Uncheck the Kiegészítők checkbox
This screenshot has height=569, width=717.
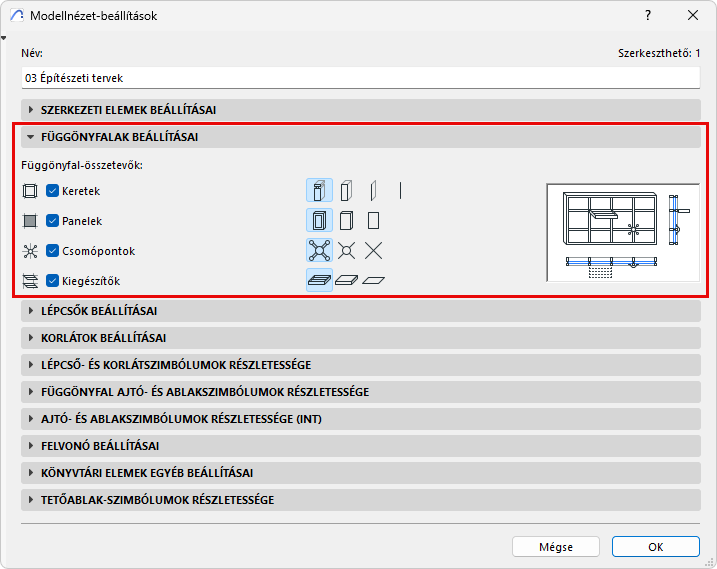point(52,281)
